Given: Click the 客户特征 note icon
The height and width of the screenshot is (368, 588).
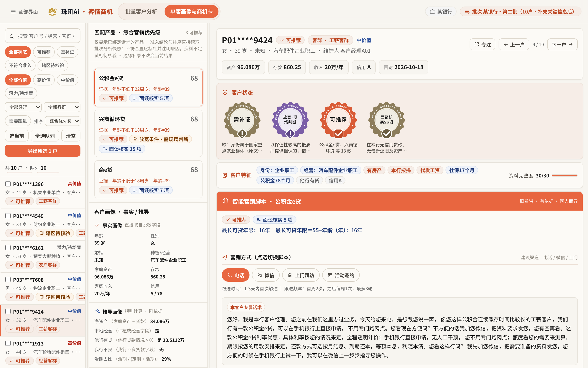Looking at the screenshot, I should tap(225, 175).
